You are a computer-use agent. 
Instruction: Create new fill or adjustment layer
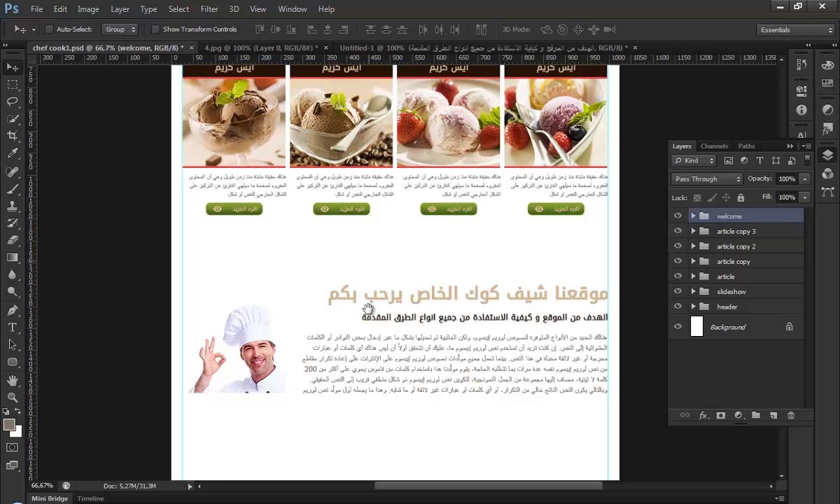(x=738, y=415)
